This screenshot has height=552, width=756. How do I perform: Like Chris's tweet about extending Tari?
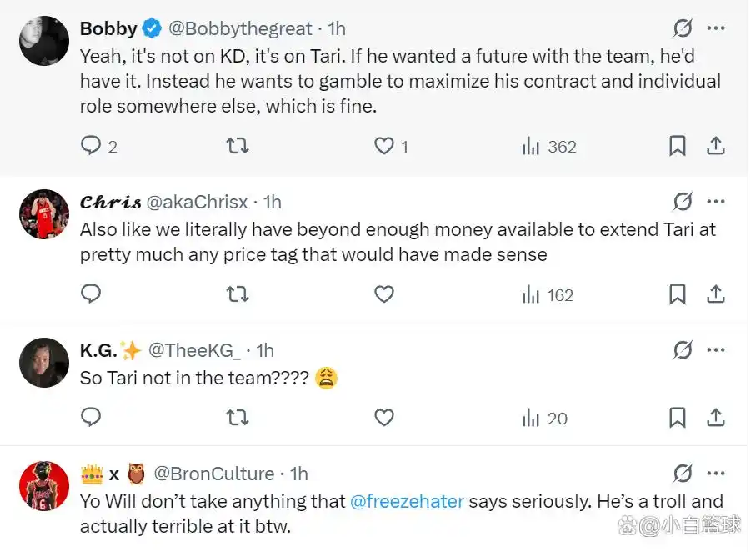click(383, 294)
